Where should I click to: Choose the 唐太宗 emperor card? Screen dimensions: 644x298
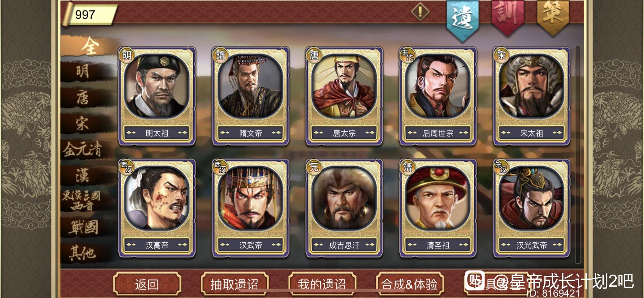[x=344, y=96]
